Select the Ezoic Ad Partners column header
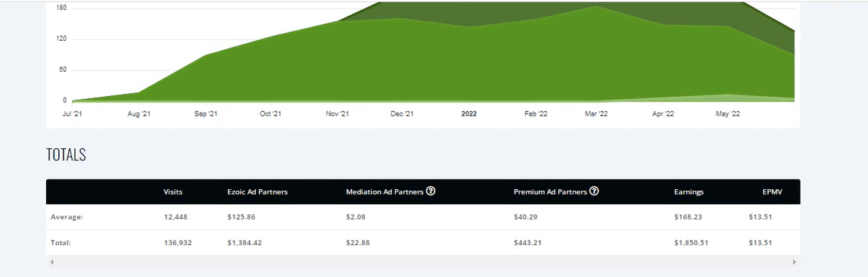Screen dimensions: 868x277 pyautogui.click(x=257, y=191)
